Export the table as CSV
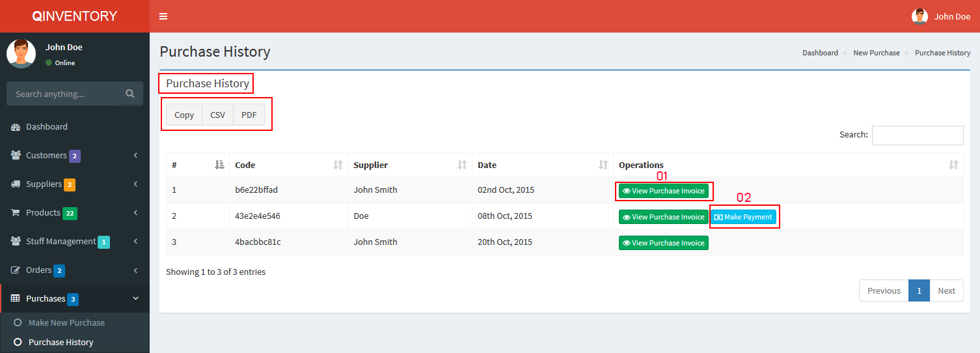The image size is (980, 353). coord(217,115)
